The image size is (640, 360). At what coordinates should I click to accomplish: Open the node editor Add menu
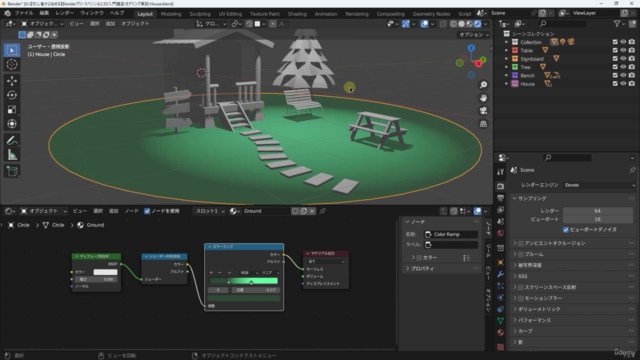click(113, 211)
